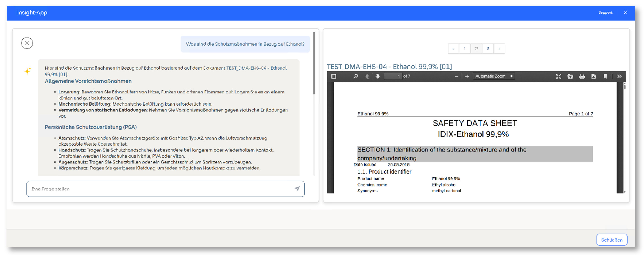This screenshot has height=256, width=644.
Task: Toggle the PDF viewer sidebar
Action: click(x=333, y=76)
